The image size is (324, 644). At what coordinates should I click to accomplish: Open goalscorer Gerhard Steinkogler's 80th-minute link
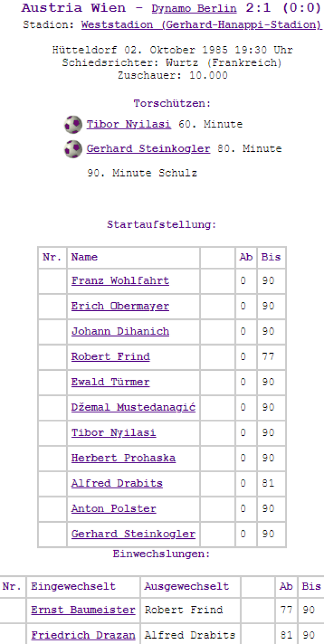[148, 149]
